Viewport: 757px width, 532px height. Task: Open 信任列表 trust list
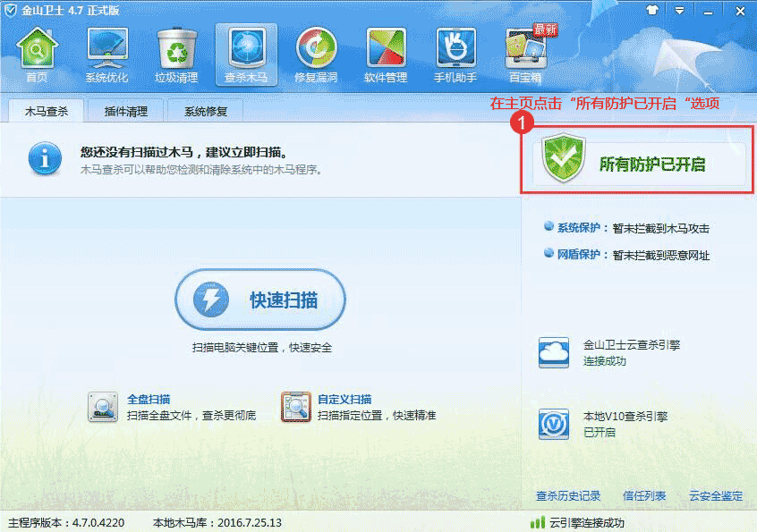[x=644, y=496]
